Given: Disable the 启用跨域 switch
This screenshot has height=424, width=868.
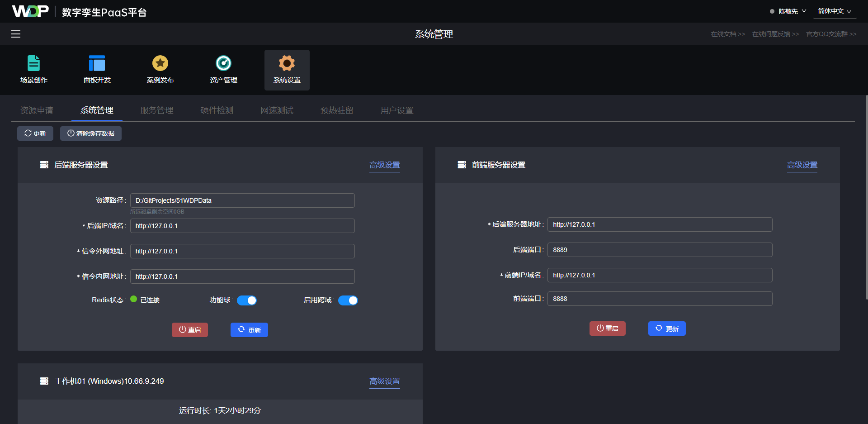Looking at the screenshot, I should tap(348, 300).
